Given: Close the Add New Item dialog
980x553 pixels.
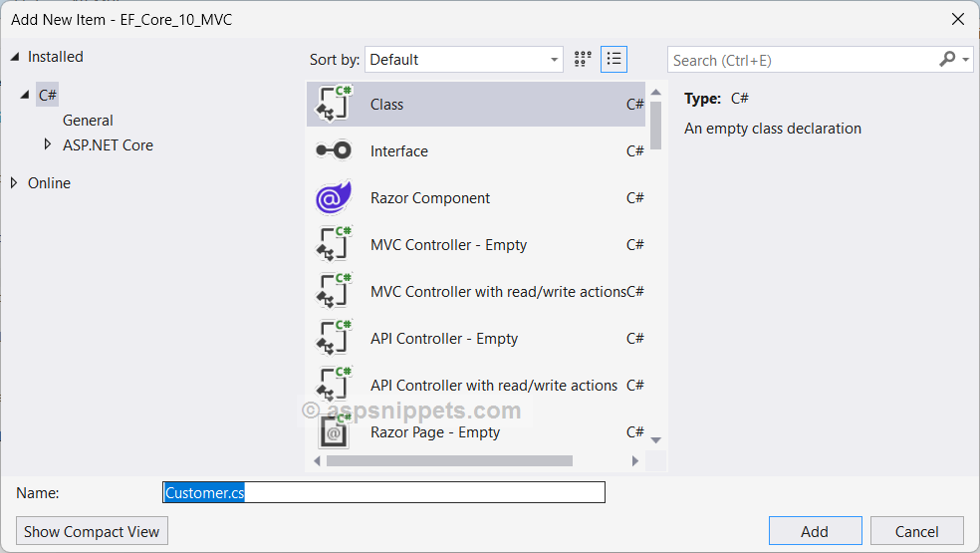Looking at the screenshot, I should click(x=957, y=19).
